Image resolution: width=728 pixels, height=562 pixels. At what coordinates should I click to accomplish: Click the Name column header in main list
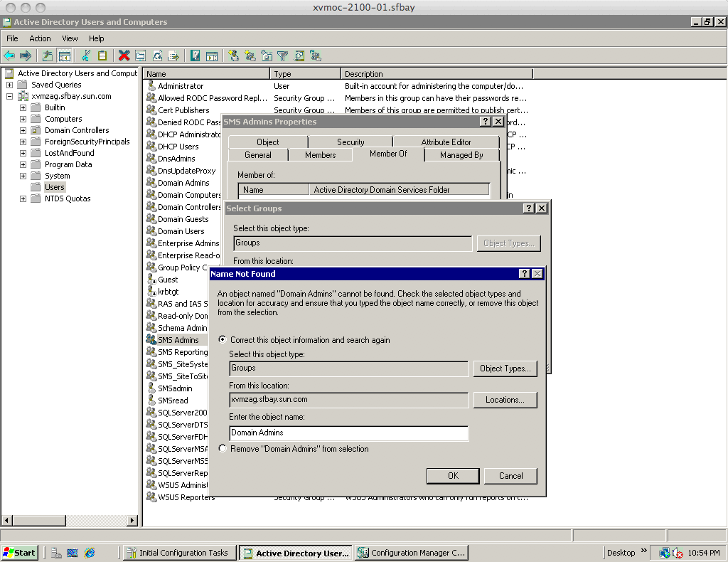pos(207,74)
